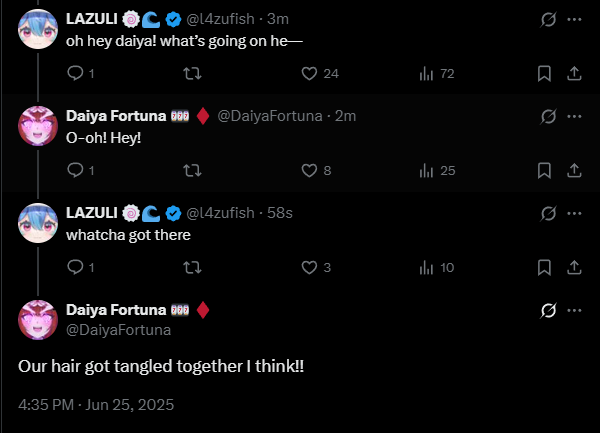Like Daiya's "O-oh! Hey!" tweet
The height and width of the screenshot is (433, 600).
310,170
